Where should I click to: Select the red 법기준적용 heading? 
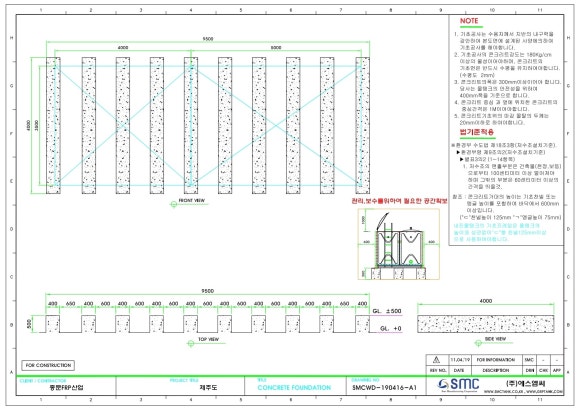(x=476, y=132)
